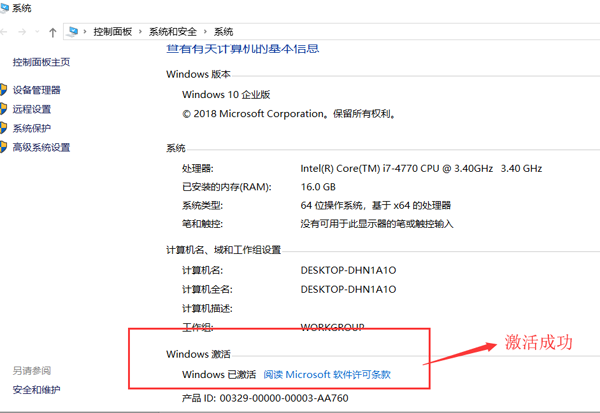Click the 另请参阅 label

32,371
